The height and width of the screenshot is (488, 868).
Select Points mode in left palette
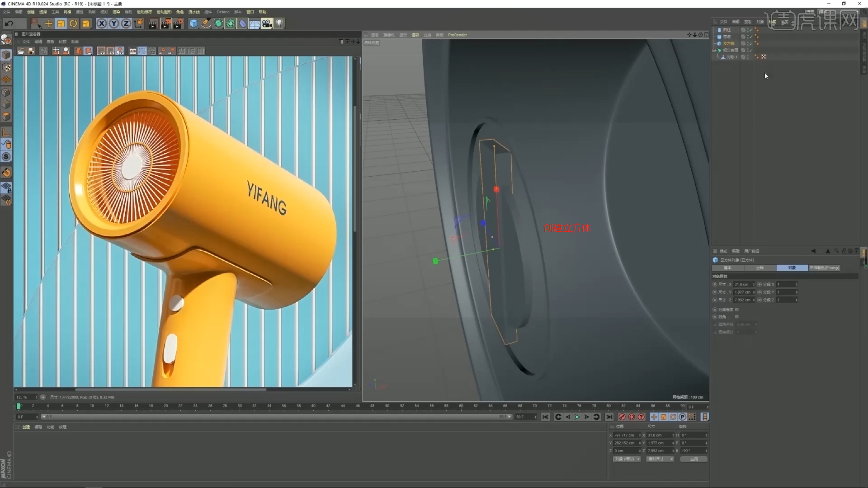tap(6, 92)
